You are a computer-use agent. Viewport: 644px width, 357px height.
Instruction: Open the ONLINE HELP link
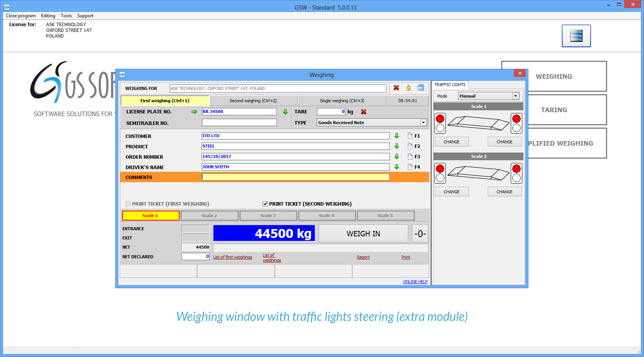point(415,282)
